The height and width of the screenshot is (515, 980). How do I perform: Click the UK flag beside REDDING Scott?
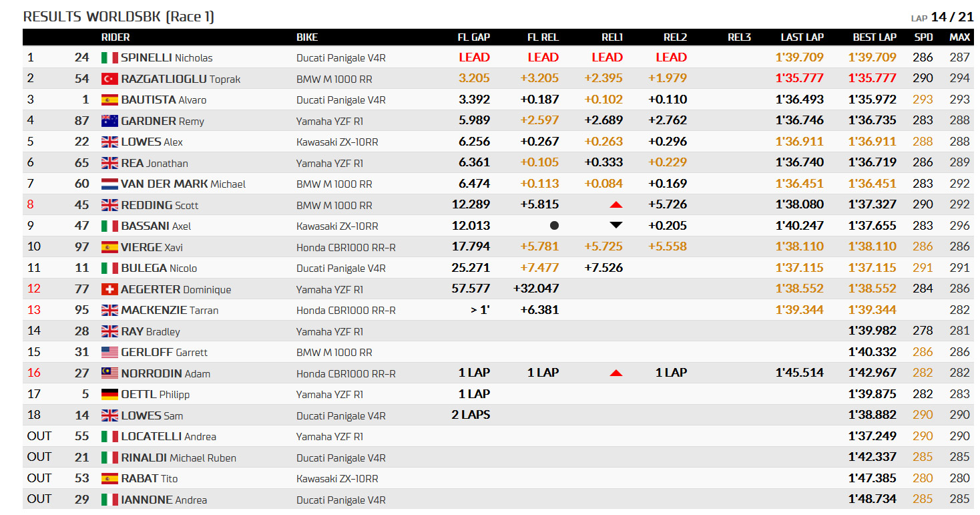click(109, 205)
